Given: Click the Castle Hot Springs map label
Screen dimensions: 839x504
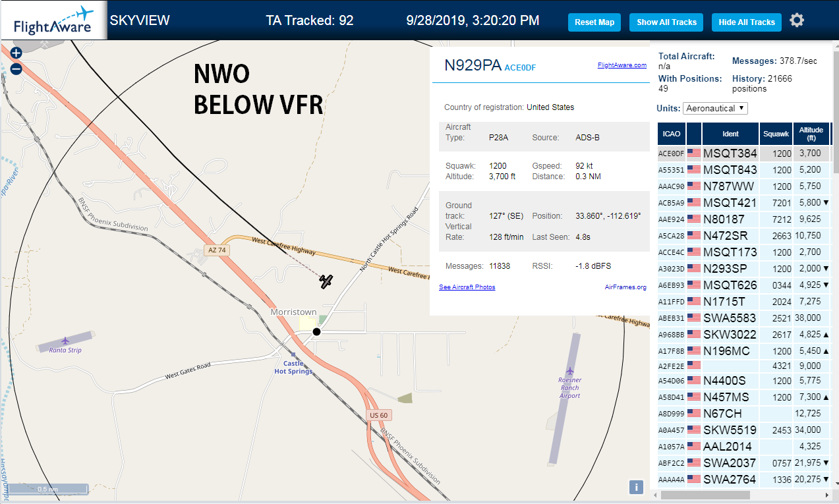Looking at the screenshot, I should pyautogui.click(x=293, y=368).
